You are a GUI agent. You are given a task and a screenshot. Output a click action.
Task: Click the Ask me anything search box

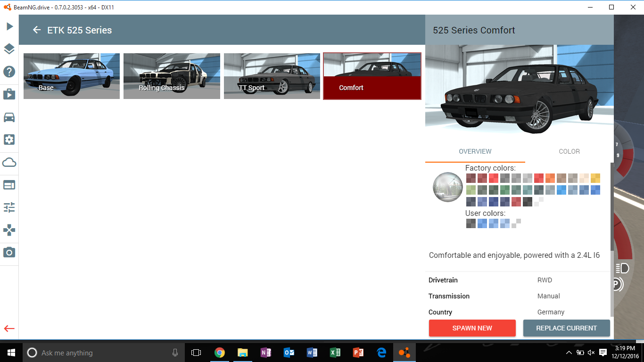103,353
